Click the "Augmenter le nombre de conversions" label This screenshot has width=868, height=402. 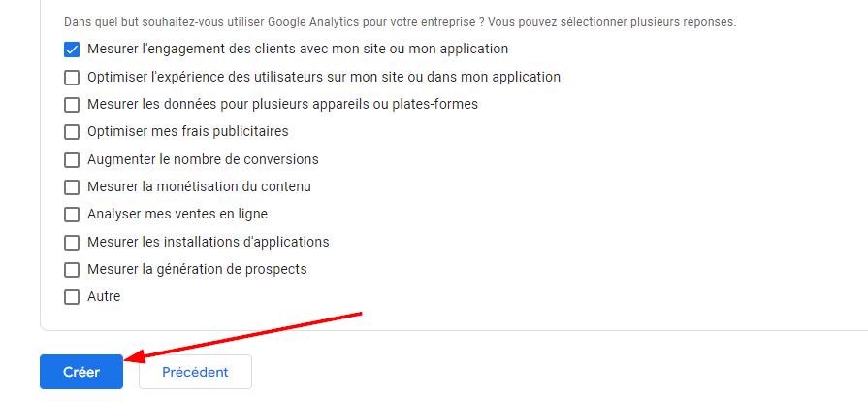203,159
